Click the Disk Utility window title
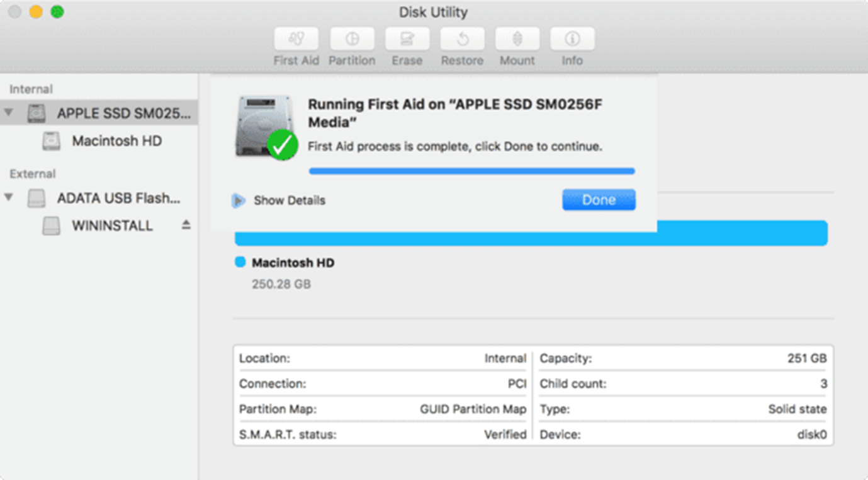The height and width of the screenshot is (480, 868). click(x=433, y=12)
